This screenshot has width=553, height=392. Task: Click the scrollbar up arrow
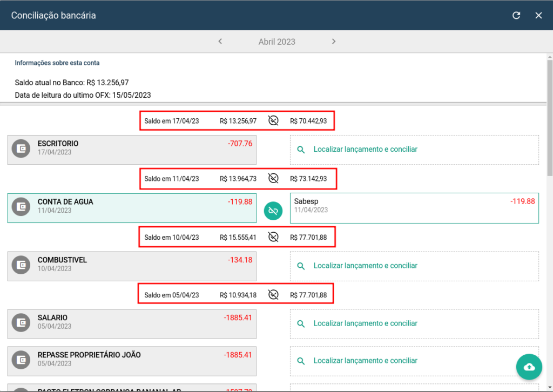[x=550, y=56]
